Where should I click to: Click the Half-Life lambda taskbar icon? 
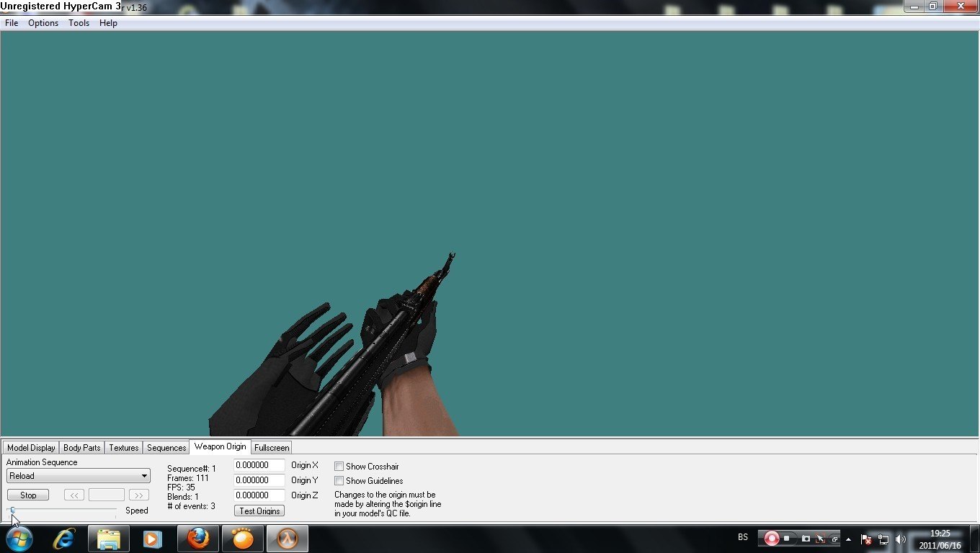point(288,539)
